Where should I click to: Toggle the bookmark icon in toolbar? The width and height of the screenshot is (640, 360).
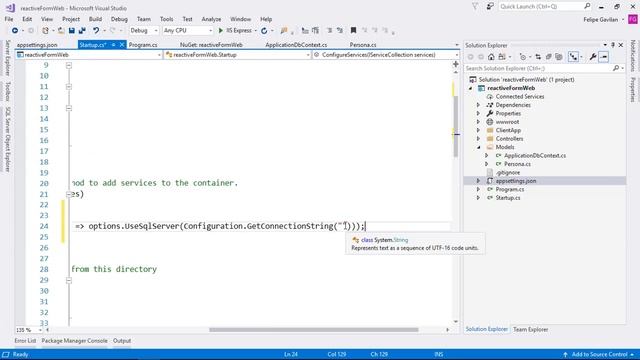click(x=353, y=31)
